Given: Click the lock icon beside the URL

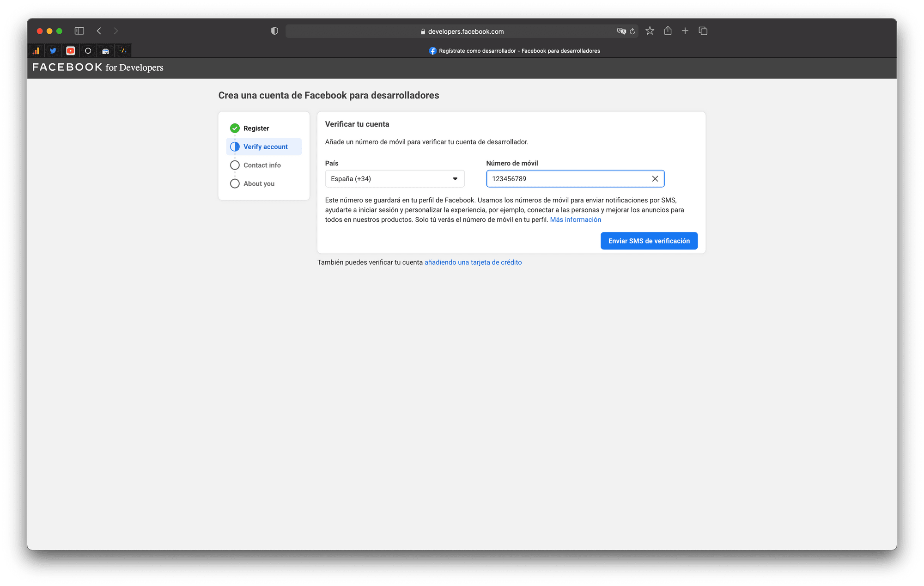Looking at the screenshot, I should tap(423, 31).
